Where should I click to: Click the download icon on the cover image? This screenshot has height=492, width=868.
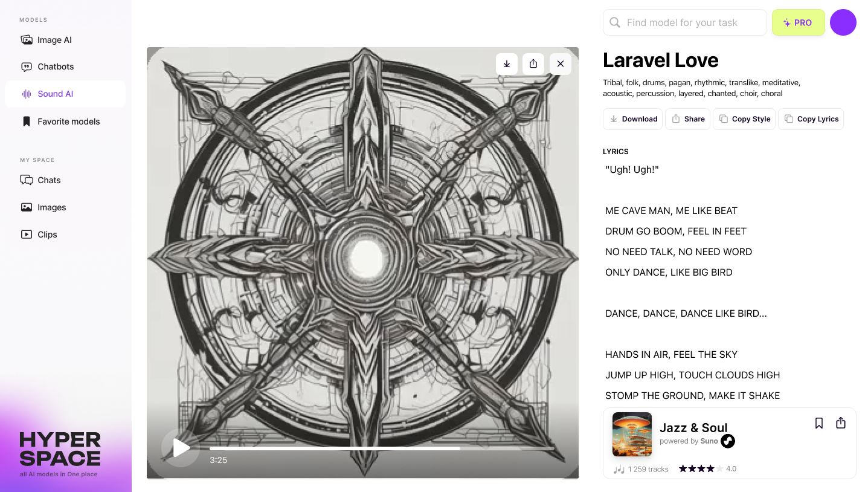(507, 63)
